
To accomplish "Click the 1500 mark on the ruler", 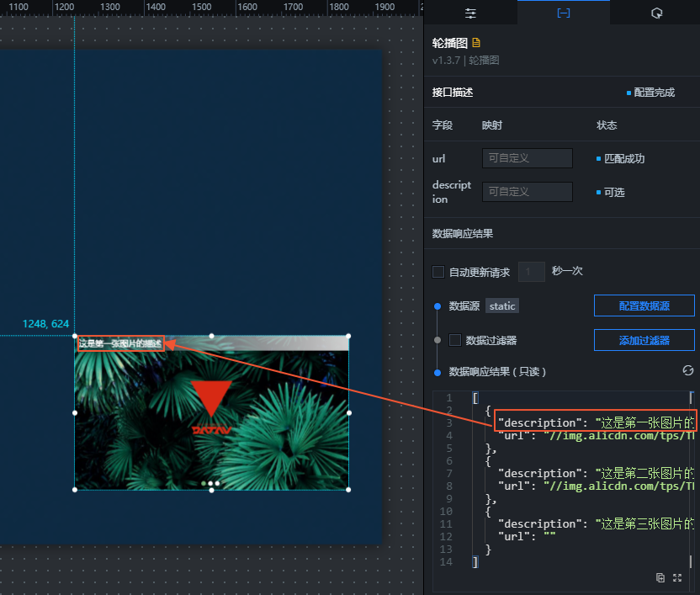I will 201,7.
